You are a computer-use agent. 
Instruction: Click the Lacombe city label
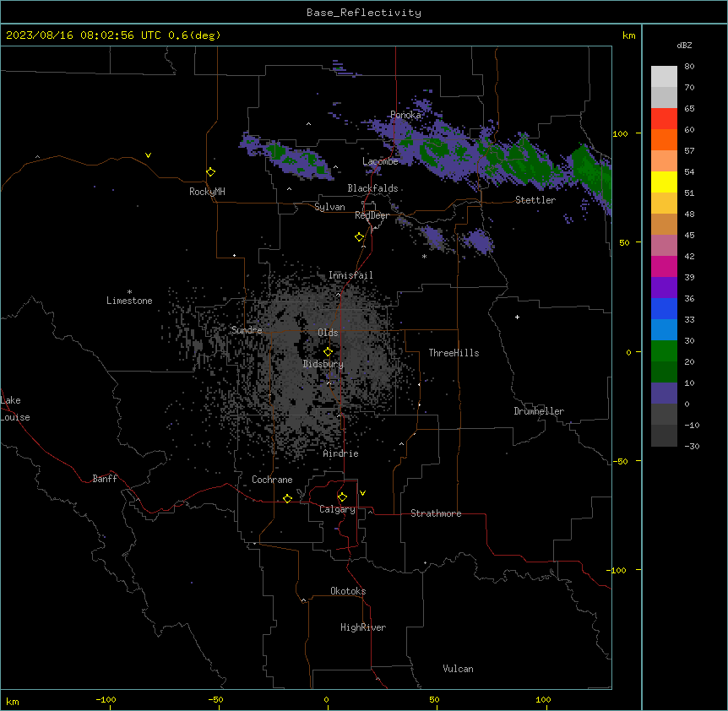coord(380,161)
